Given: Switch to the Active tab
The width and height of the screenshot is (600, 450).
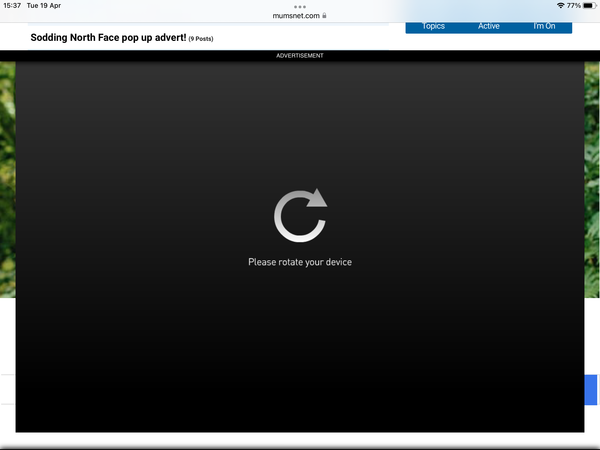Looking at the screenshot, I should 488,26.
